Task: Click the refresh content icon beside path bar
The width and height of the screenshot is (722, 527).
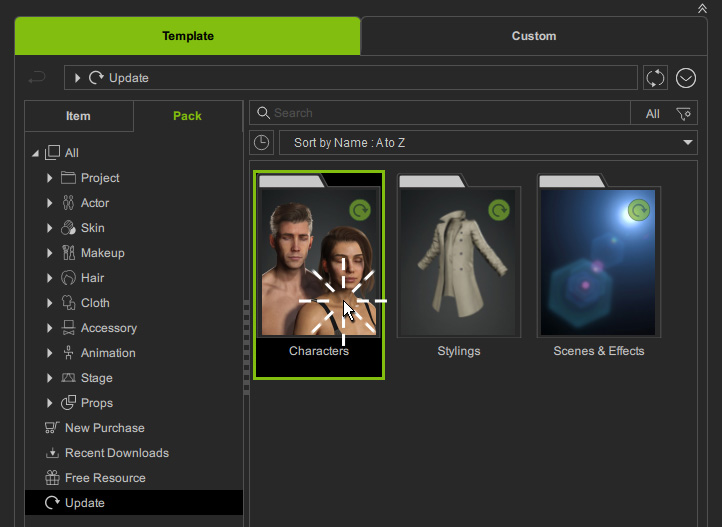Action: 655,78
